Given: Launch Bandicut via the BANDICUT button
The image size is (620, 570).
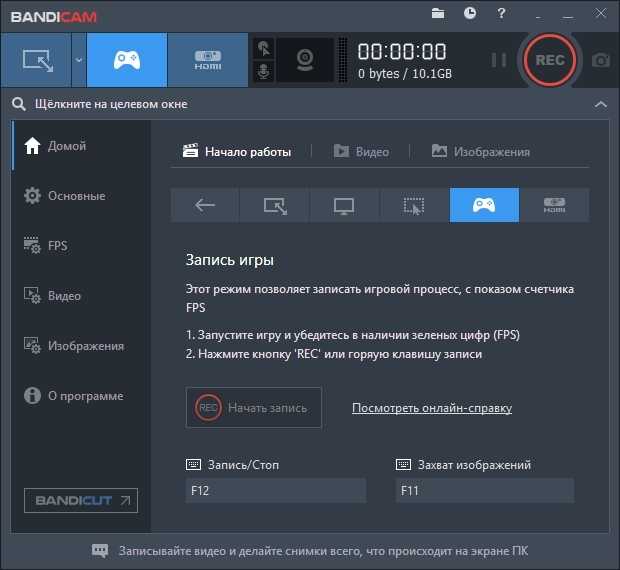Looking at the screenshot, I should coord(81,500).
